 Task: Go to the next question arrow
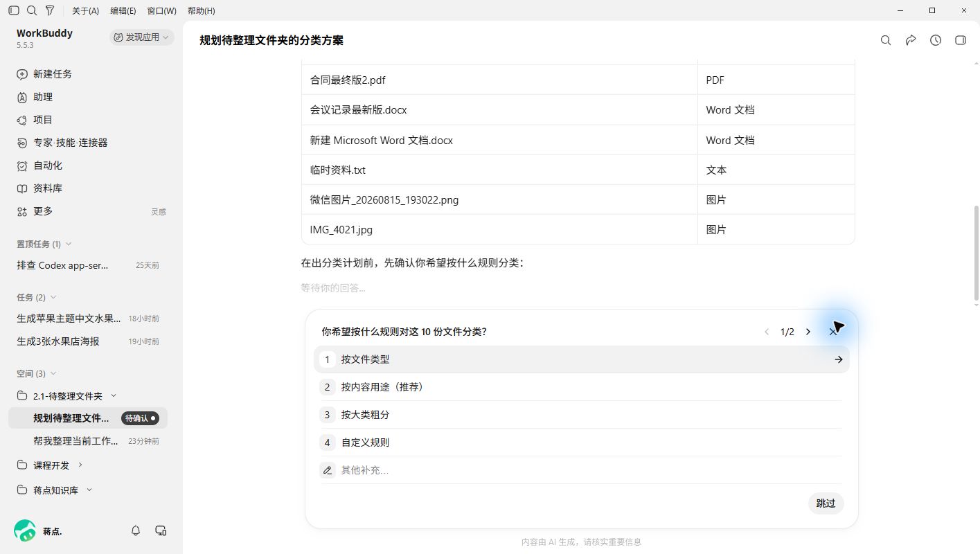tap(808, 332)
